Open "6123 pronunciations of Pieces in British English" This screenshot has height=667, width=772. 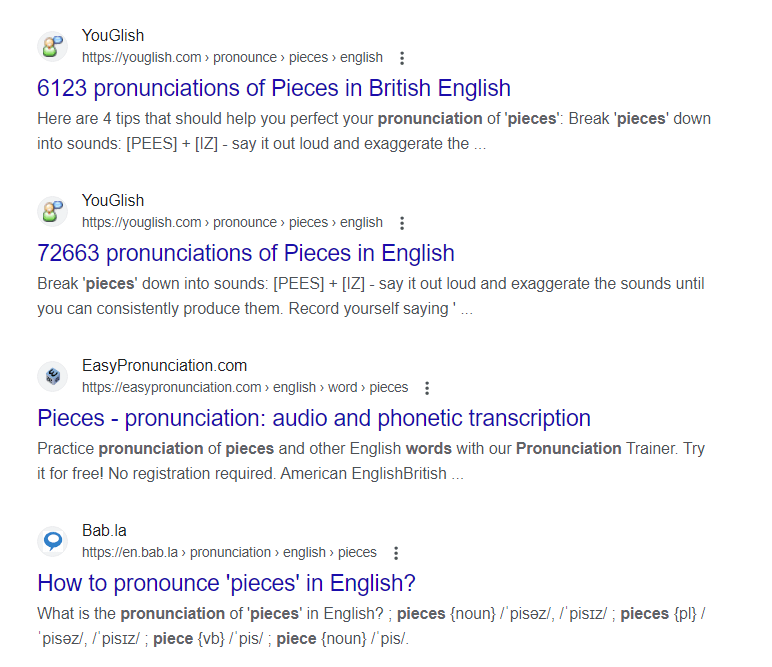pos(274,88)
